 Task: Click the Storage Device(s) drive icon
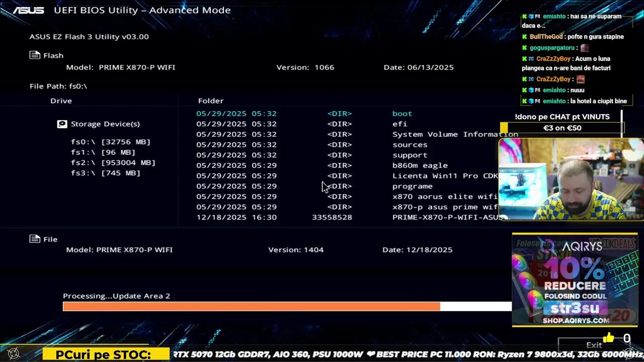(62, 124)
